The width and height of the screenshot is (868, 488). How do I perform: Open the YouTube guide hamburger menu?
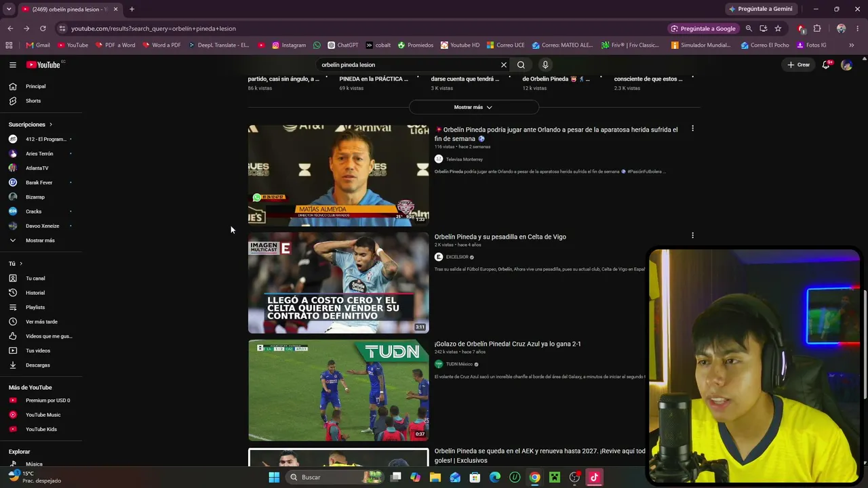(x=12, y=65)
